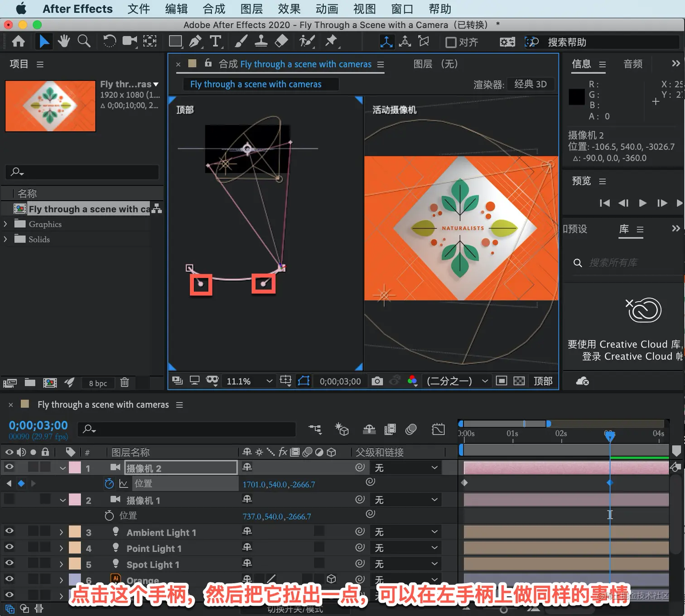Select the Eraser tool

click(x=281, y=42)
